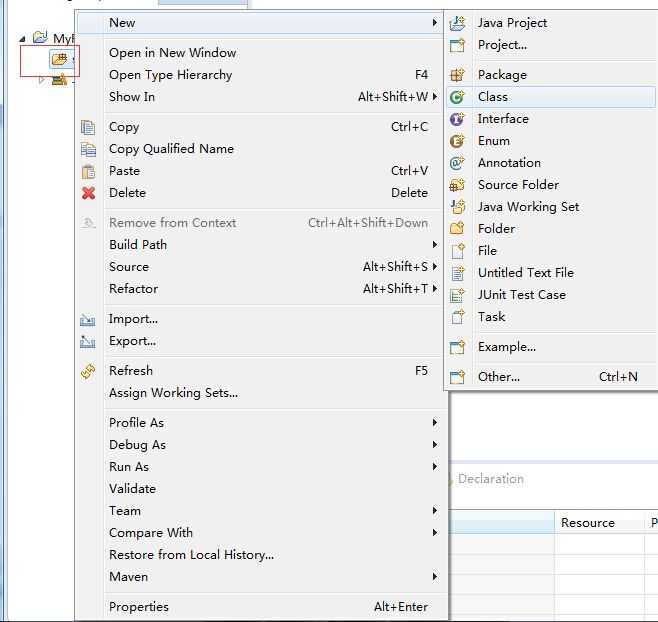This screenshot has height=622, width=658.
Task: Click the purple Interface icon
Action: point(457,119)
